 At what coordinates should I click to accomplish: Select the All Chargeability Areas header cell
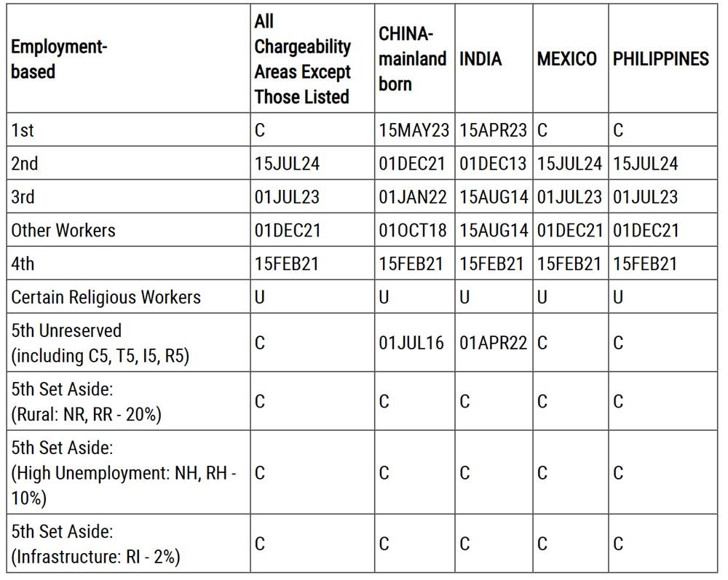[x=302, y=60]
